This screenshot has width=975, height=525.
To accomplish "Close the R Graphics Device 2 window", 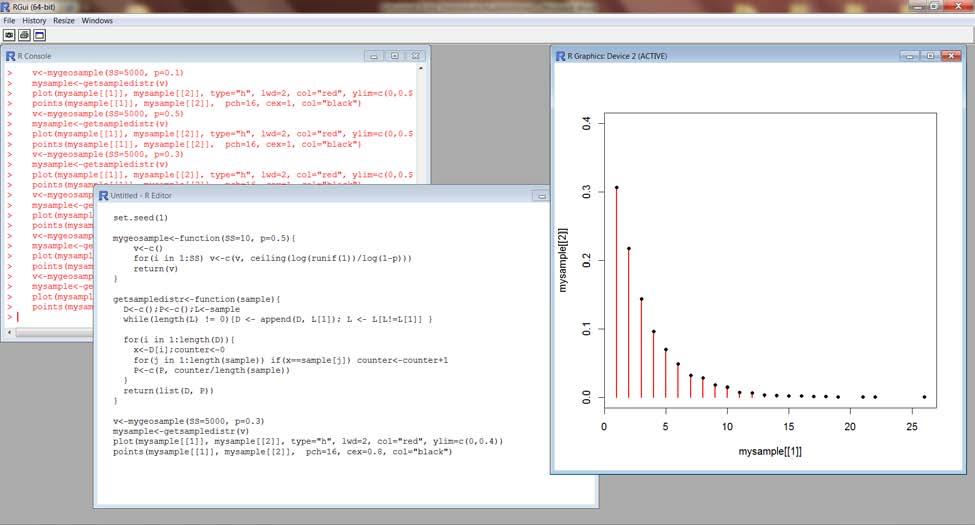I will [x=951, y=56].
